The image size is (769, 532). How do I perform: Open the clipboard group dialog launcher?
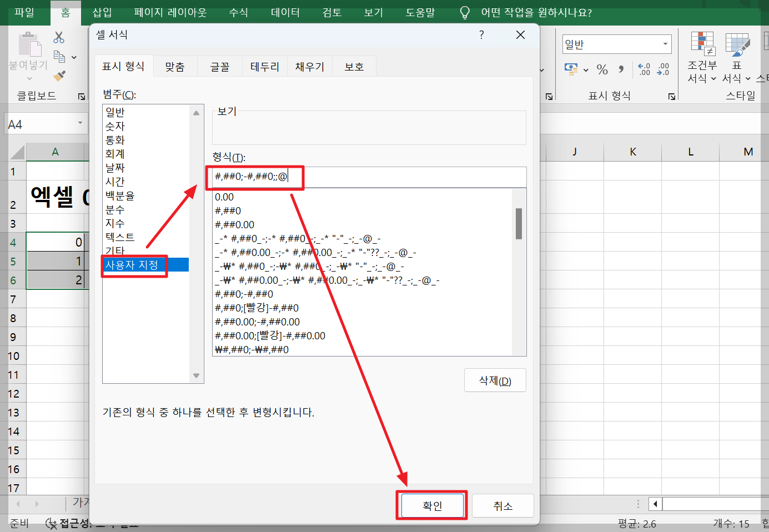pos(82,97)
